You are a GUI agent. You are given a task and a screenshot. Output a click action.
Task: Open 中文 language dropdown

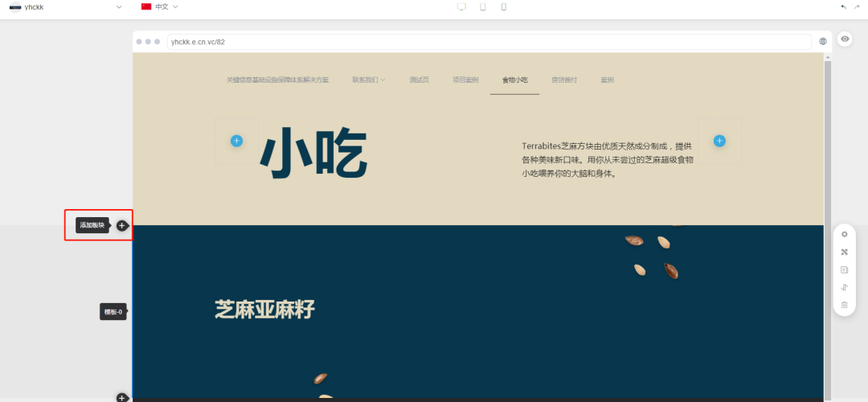160,7
